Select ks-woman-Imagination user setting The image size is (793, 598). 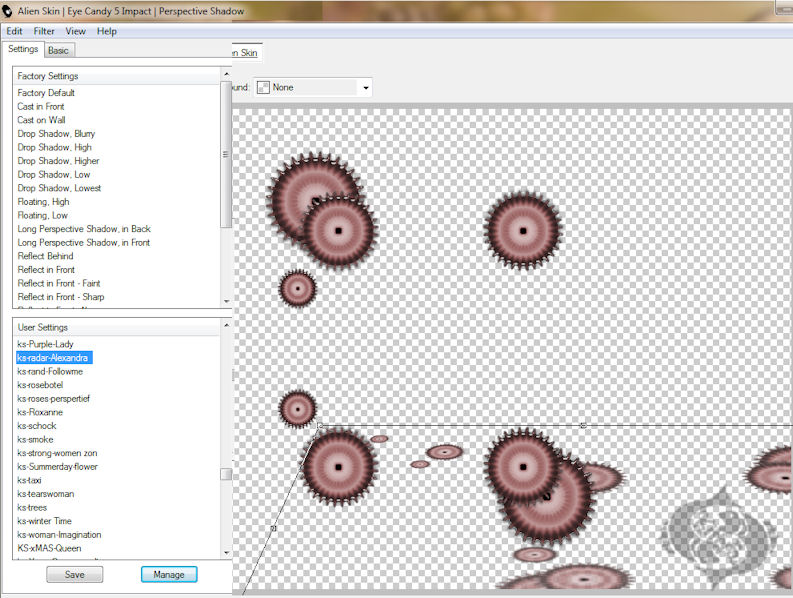point(59,535)
